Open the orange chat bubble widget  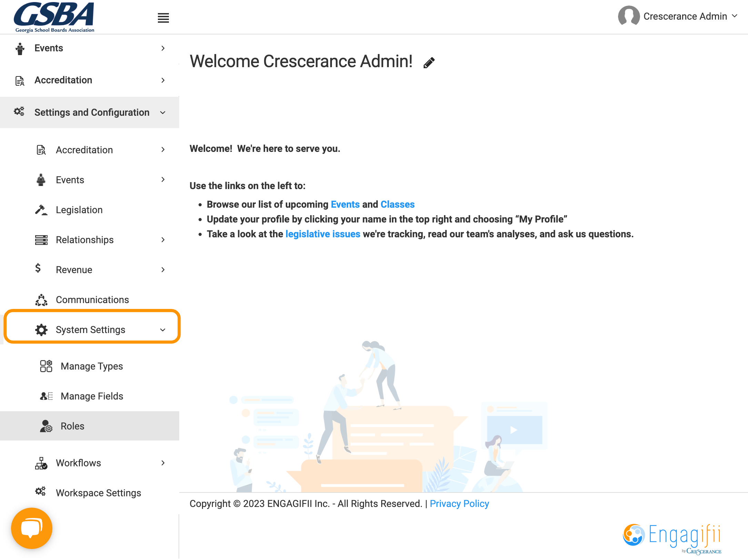tap(32, 528)
